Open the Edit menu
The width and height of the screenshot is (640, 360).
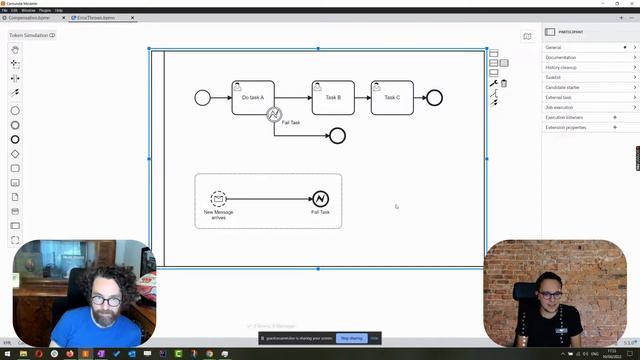coord(14,10)
